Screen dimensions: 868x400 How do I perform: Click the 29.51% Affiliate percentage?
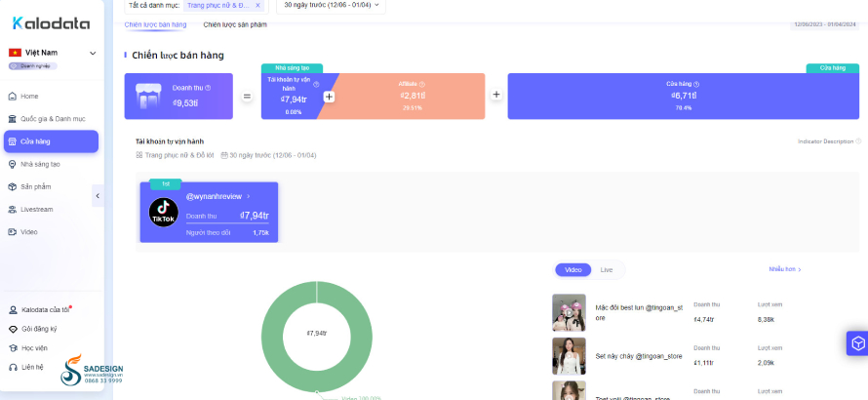(412, 108)
